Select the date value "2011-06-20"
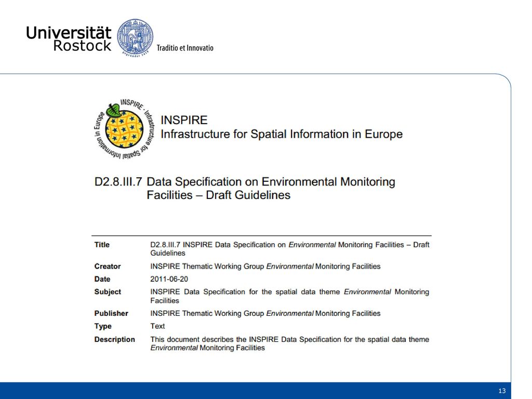Image resolution: width=532 pixels, height=399 pixels. click(169, 279)
